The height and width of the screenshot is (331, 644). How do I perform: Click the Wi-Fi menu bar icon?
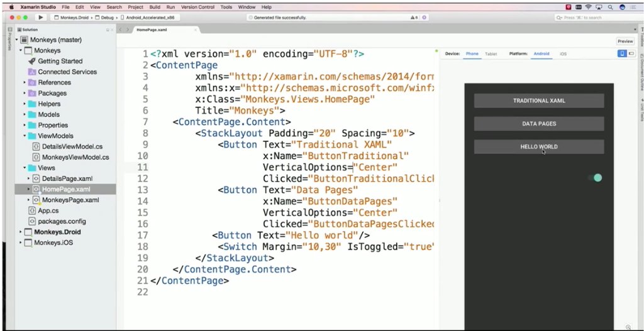click(589, 7)
